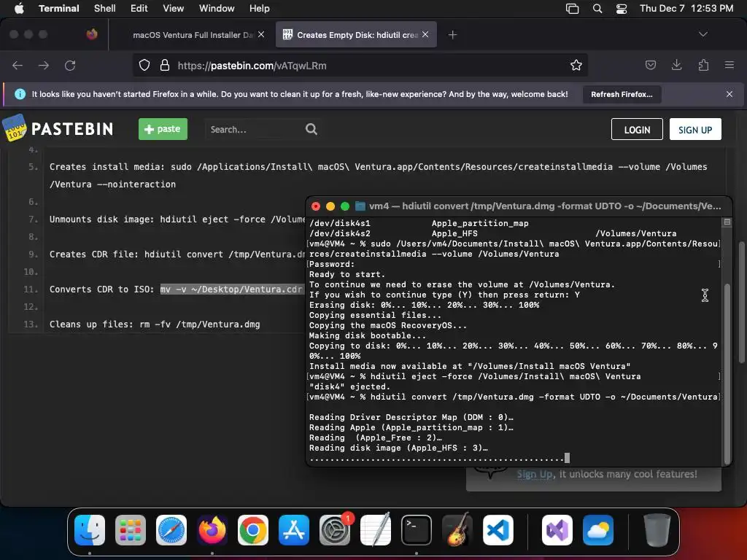Screen dimensions: 747x560
Task: Select the Creates Empty Disk pastebin tab
Action: (x=357, y=35)
